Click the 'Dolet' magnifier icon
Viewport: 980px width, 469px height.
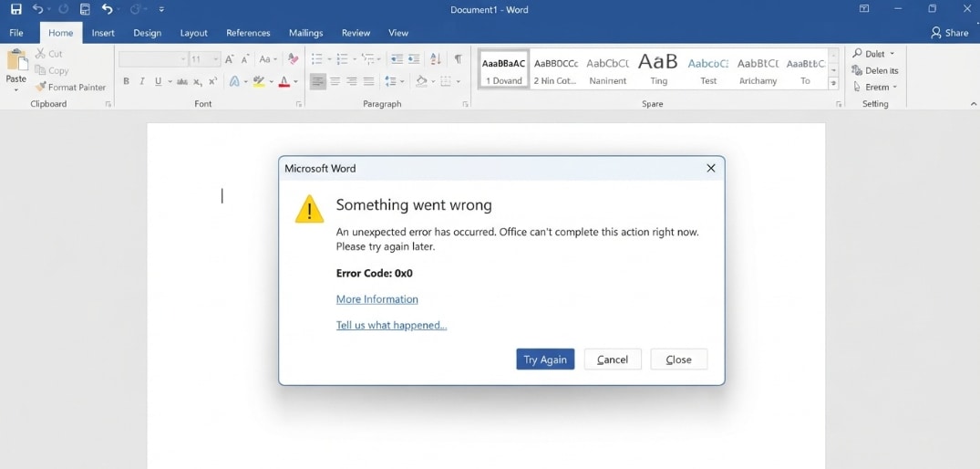pos(858,54)
